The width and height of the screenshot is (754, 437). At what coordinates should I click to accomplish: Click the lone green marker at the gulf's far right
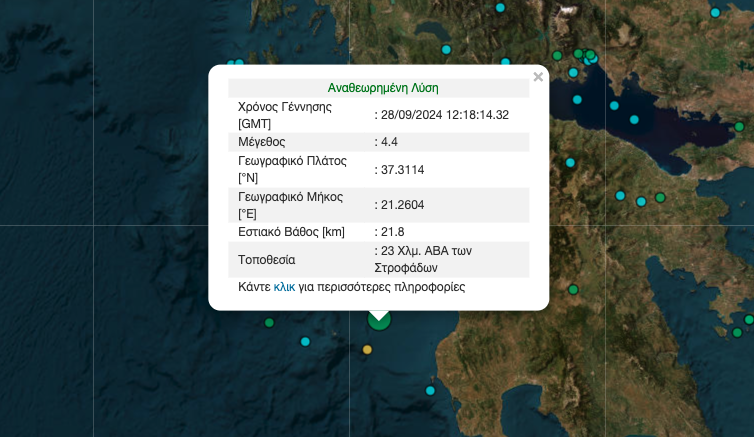coord(739,127)
